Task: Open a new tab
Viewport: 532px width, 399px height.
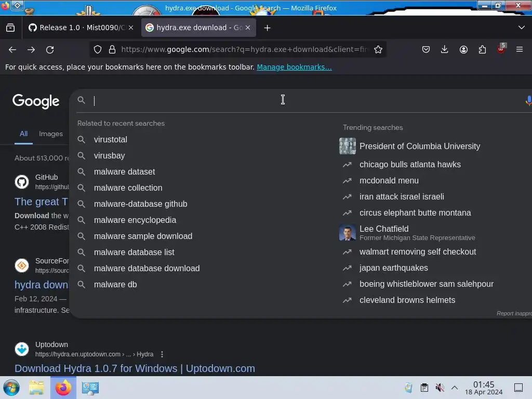Action: 268,28
